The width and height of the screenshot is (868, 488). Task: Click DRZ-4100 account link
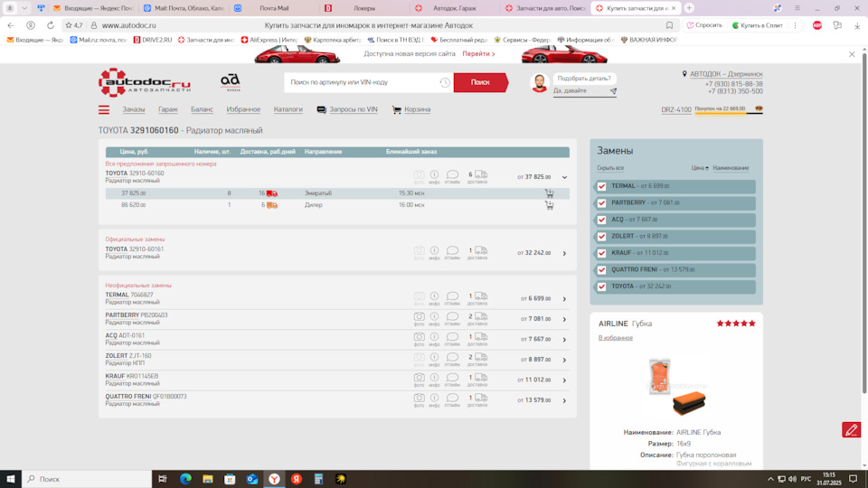click(676, 109)
